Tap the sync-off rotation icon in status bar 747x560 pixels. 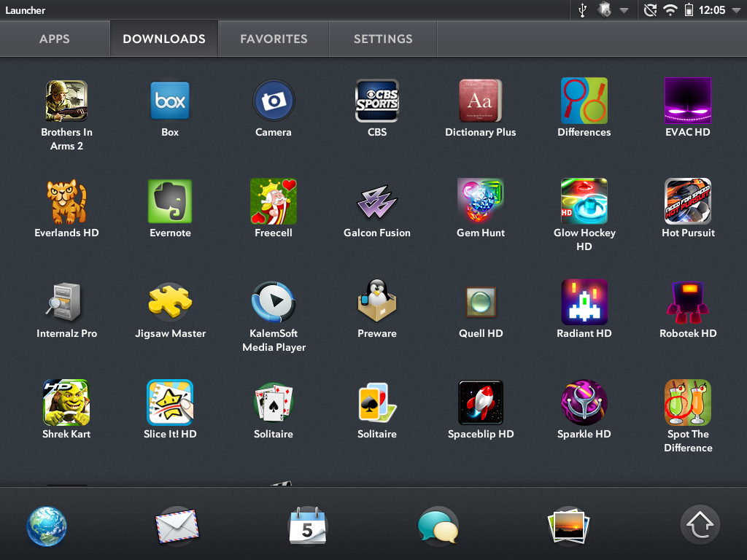pyautogui.click(x=650, y=10)
